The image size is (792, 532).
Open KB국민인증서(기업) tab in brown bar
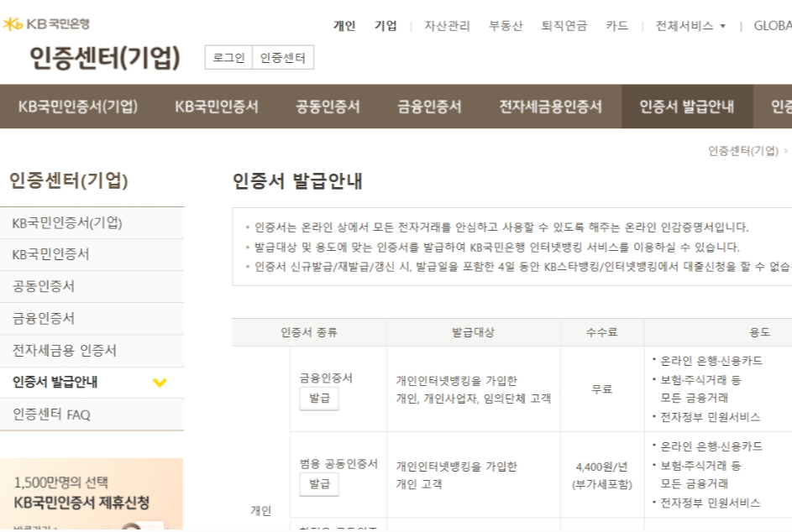[x=78, y=107]
